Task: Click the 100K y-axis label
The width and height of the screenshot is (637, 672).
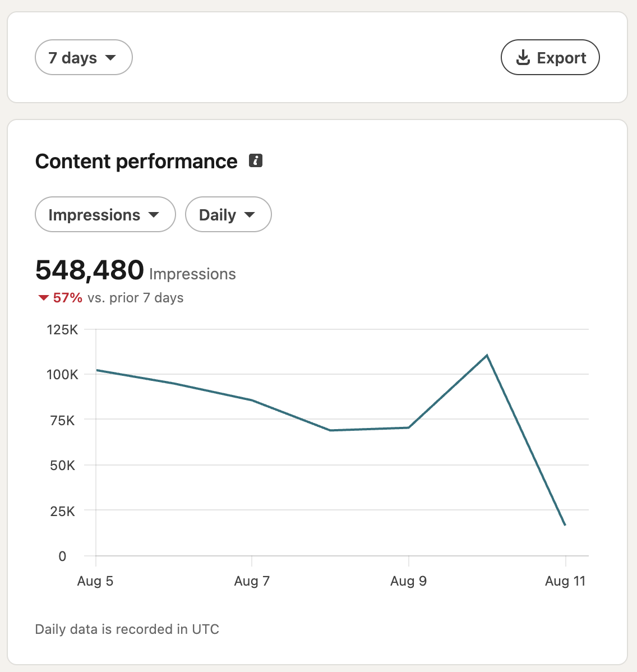Action: click(62, 375)
